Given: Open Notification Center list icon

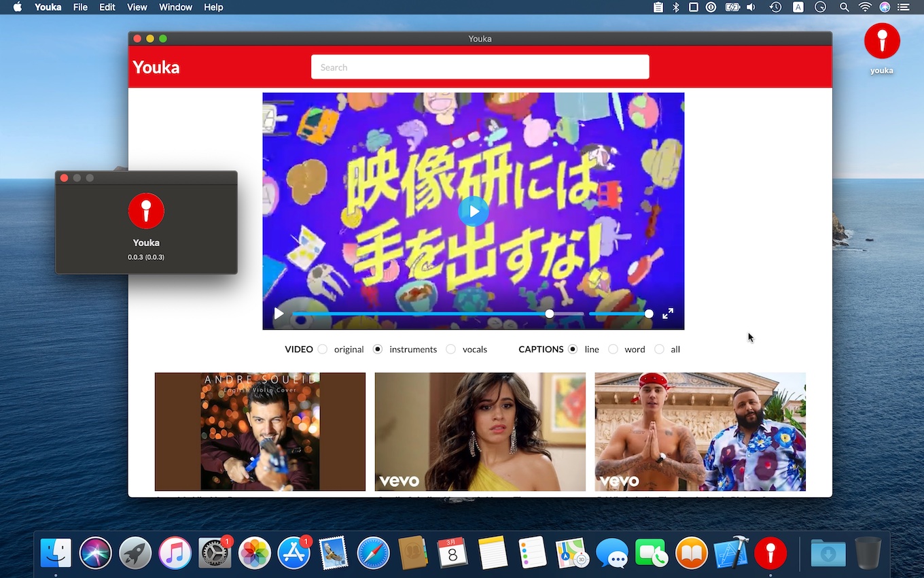Looking at the screenshot, I should pos(903,7).
